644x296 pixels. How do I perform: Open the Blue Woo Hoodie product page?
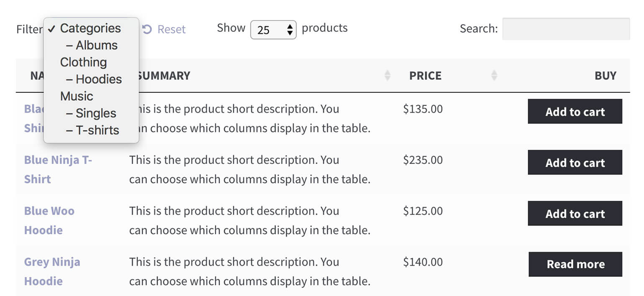tap(49, 220)
